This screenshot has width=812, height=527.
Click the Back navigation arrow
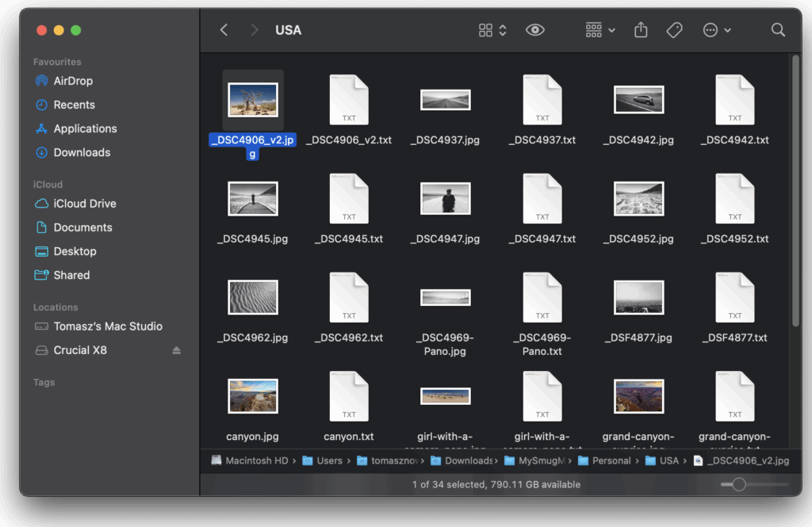(224, 29)
